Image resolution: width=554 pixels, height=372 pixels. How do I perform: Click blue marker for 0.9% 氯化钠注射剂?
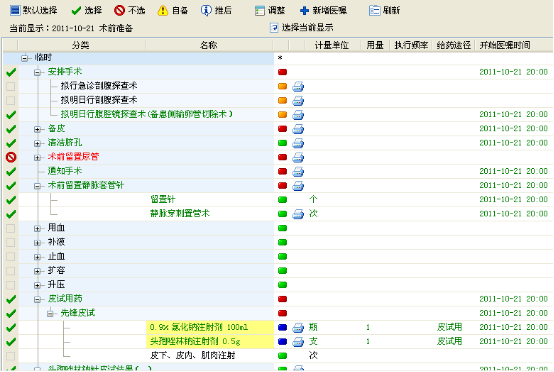[x=282, y=327]
